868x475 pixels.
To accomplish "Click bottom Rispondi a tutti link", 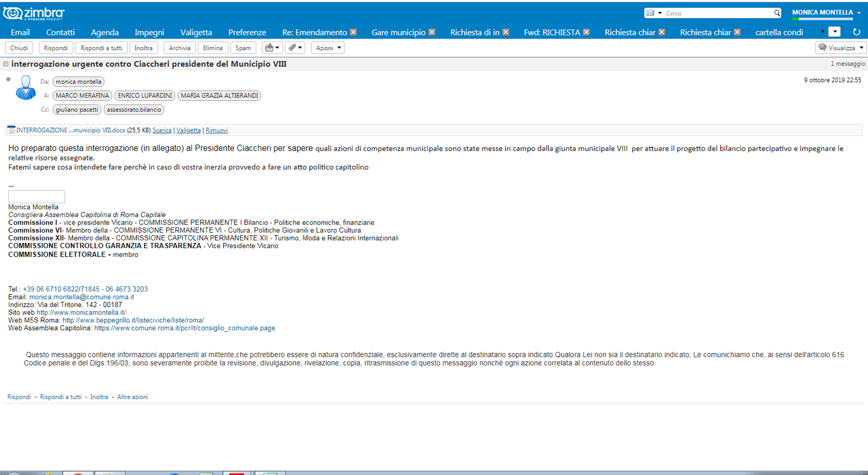I will [61, 397].
